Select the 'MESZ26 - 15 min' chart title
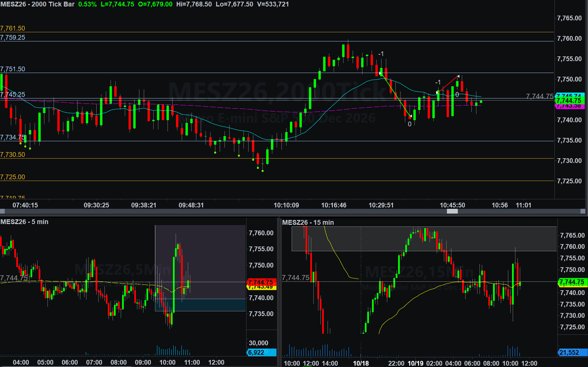Image resolution: width=588 pixels, height=367 pixels. pos(308,222)
